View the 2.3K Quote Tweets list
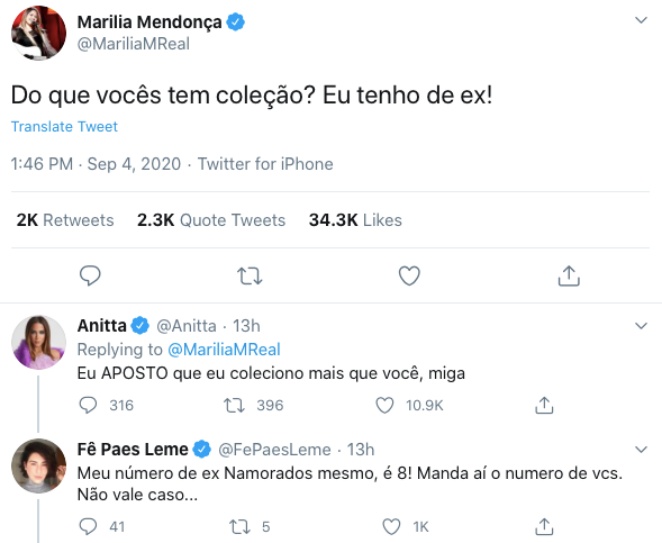This screenshot has height=543, width=662. tap(211, 220)
